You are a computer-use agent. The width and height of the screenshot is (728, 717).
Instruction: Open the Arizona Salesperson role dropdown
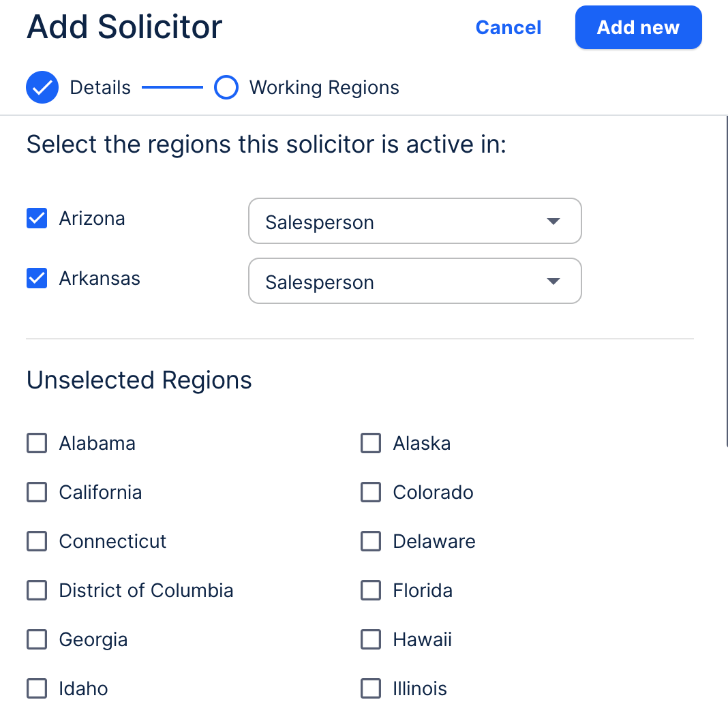414,222
